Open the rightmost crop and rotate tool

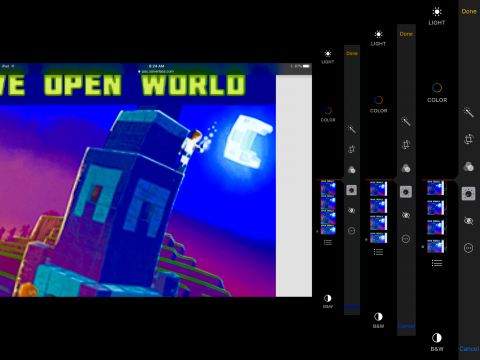tap(468, 139)
